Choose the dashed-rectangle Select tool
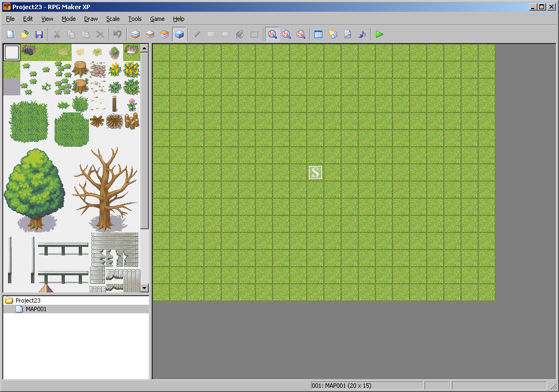 (254, 34)
